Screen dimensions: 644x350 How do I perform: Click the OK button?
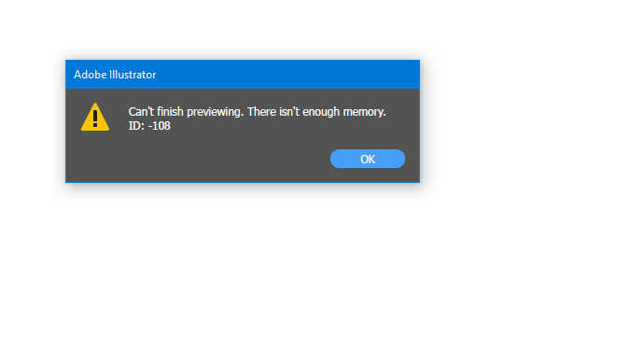coord(367,159)
